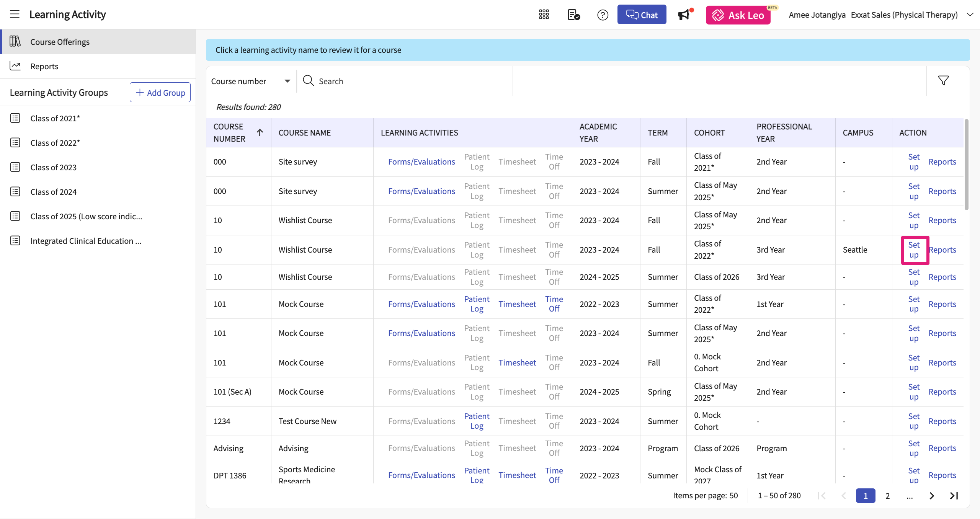The image size is (980, 519).
Task: Open the apps grid icon
Action: tap(544, 15)
